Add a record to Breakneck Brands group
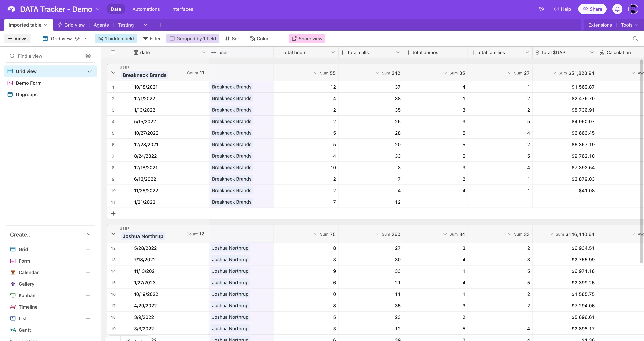This screenshot has width=644, height=341. (113, 213)
